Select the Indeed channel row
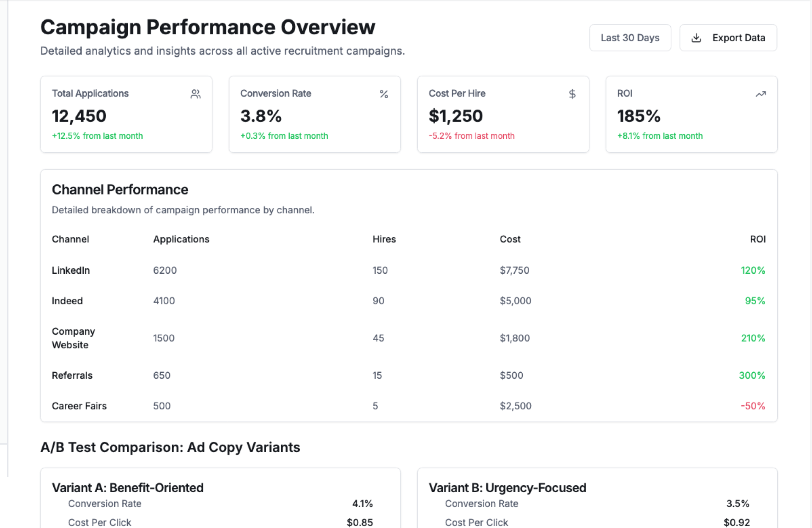Screen dimensions: 812x528 (67, 301)
